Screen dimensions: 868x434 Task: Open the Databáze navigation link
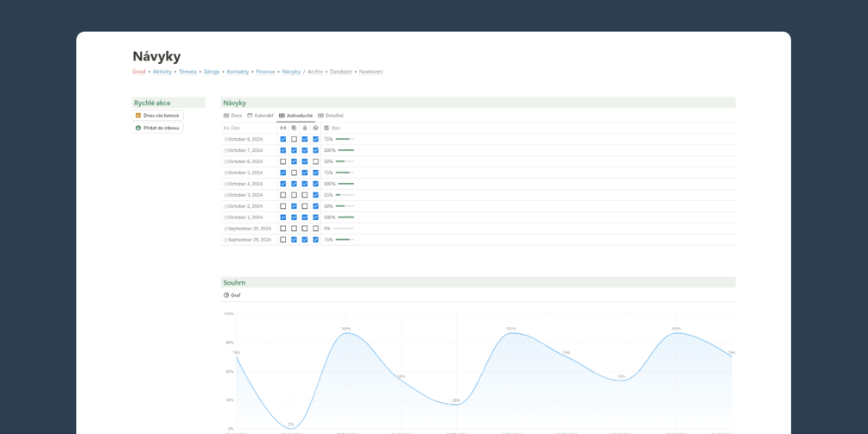(341, 72)
